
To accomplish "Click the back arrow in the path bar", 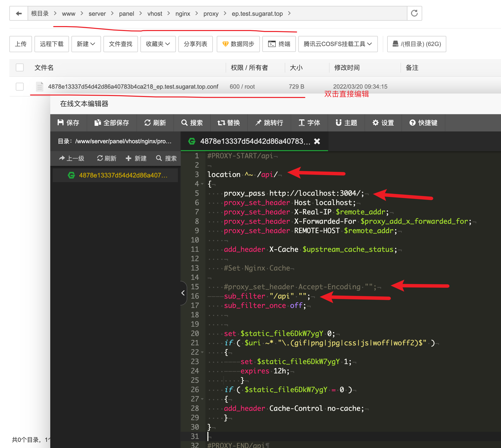I will pyautogui.click(x=19, y=14).
